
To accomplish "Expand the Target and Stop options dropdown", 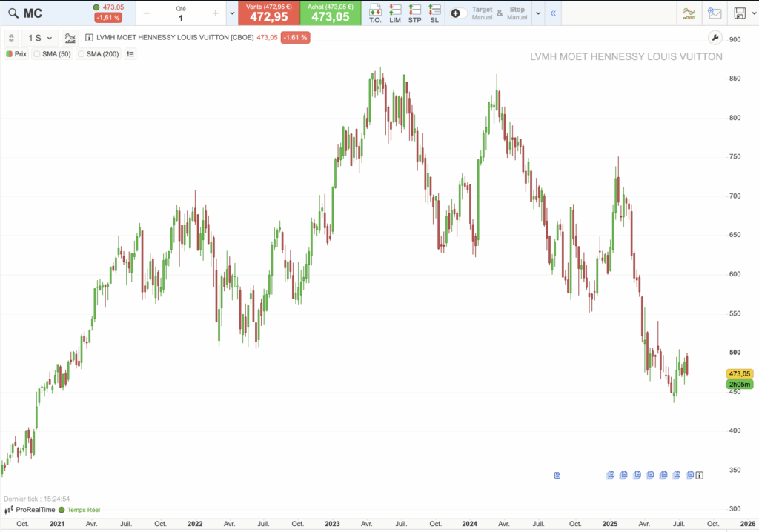I will [x=538, y=13].
